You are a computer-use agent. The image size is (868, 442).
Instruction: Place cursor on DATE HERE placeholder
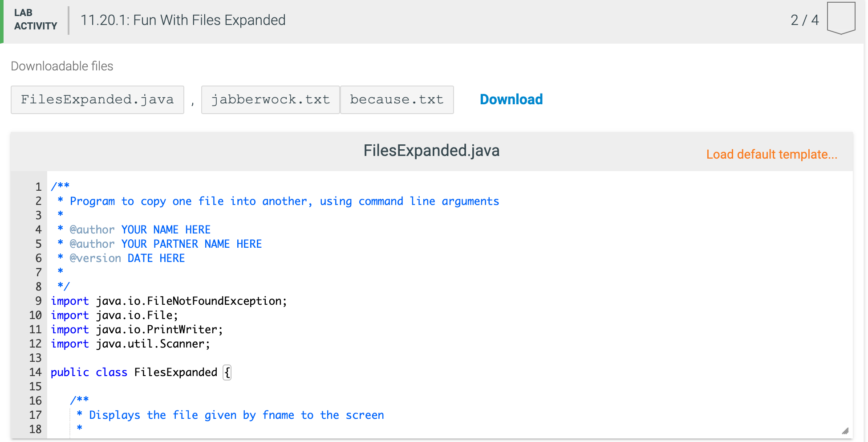[x=156, y=258]
